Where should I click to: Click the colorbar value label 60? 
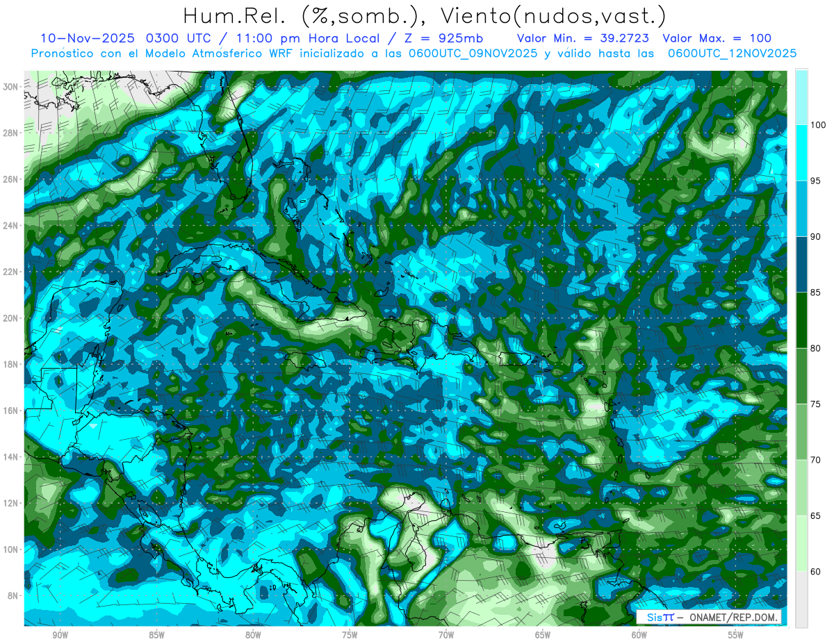817,572
